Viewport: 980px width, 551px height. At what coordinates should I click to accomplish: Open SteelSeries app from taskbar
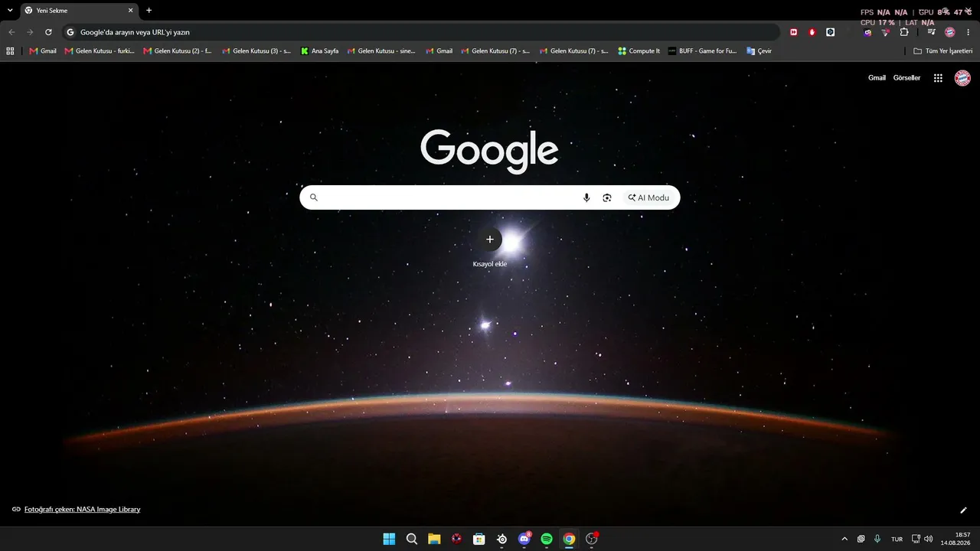(501, 539)
